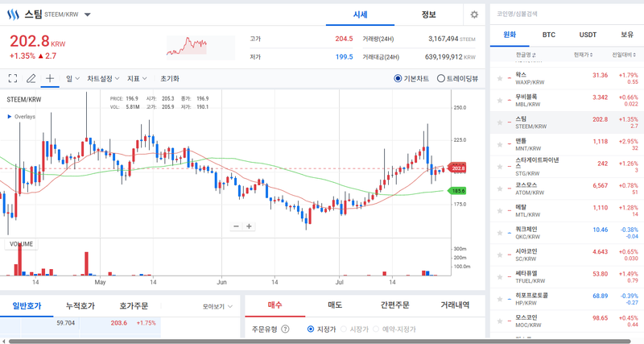Favorite star for 무비블록 MBL/KRW
Screen dimensions: 644x344
click(500, 100)
